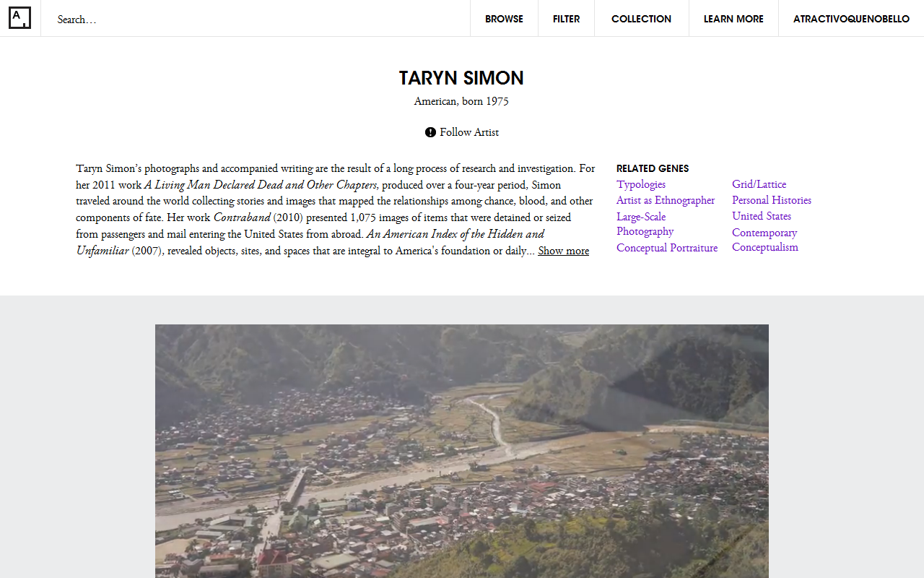Open the Learn More menu
Image resolution: width=924 pixels, height=578 pixels.
coord(733,19)
